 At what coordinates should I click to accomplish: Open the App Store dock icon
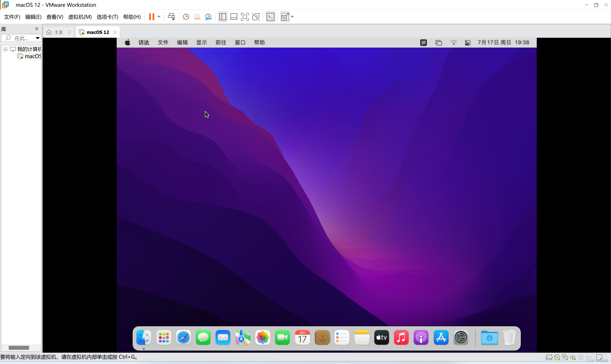pyautogui.click(x=441, y=338)
